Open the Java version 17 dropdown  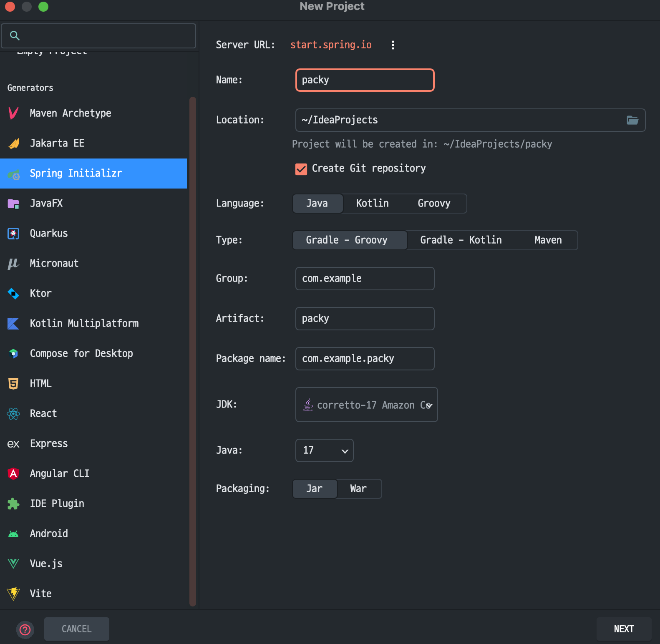[x=324, y=450]
